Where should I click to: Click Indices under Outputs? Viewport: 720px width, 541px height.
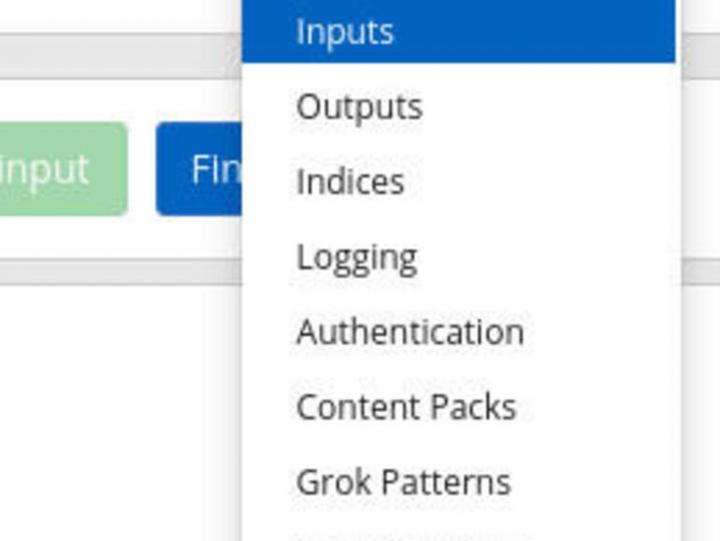(350, 182)
